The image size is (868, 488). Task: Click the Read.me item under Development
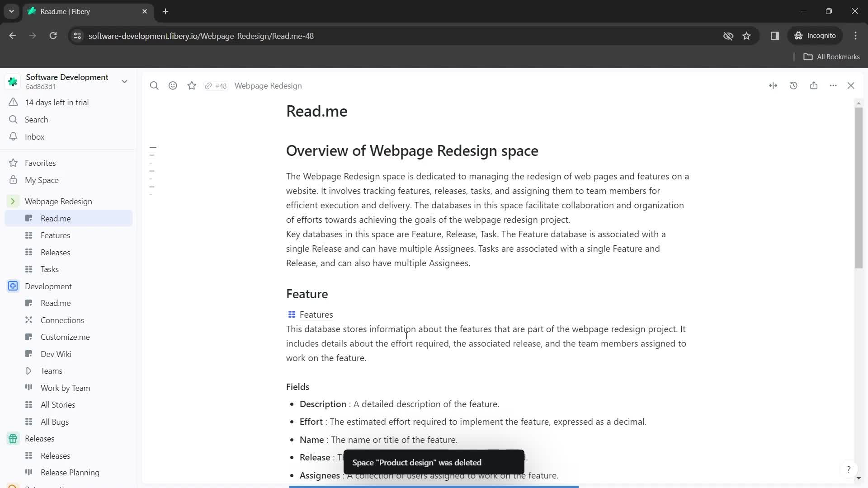click(56, 303)
